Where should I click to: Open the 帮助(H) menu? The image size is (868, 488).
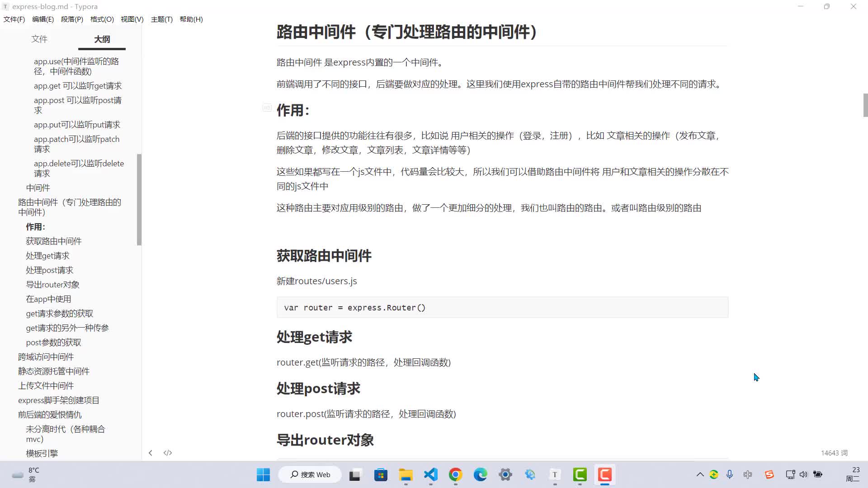pyautogui.click(x=191, y=19)
